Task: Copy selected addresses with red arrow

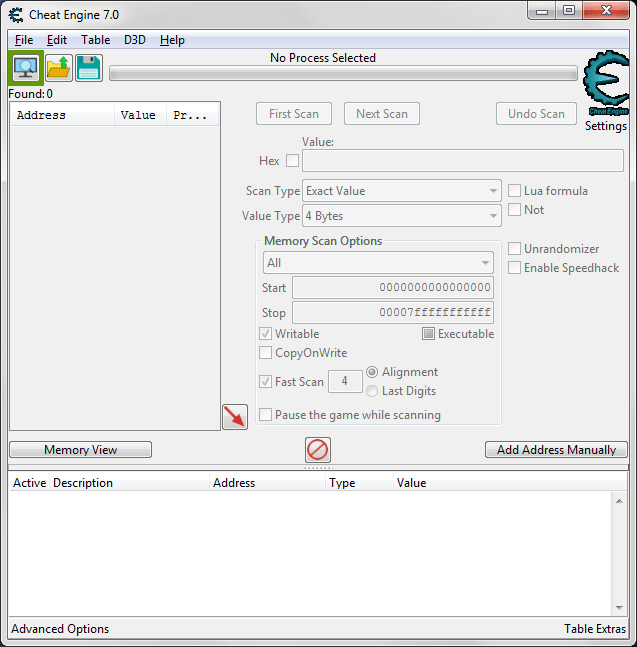Action: pyautogui.click(x=235, y=417)
